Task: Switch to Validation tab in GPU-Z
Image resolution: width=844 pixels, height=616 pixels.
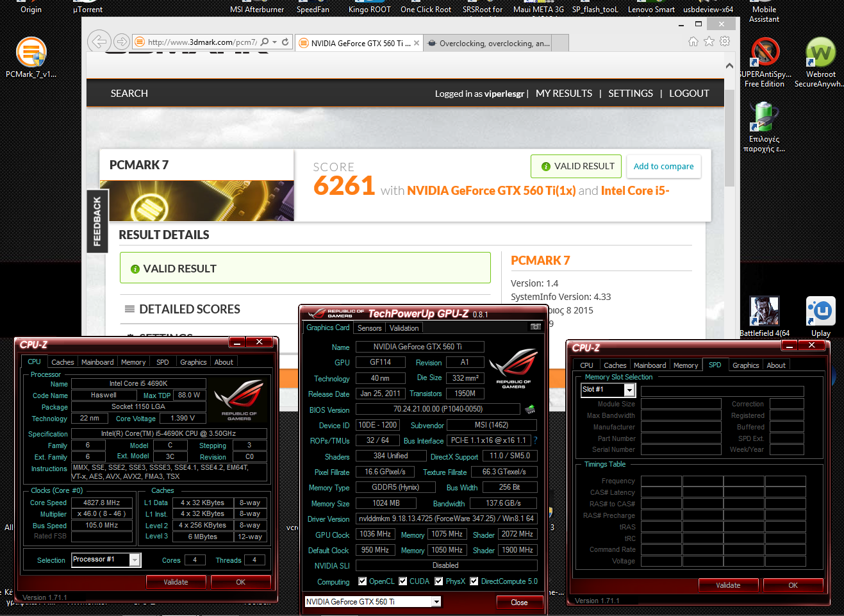Action: click(x=404, y=328)
